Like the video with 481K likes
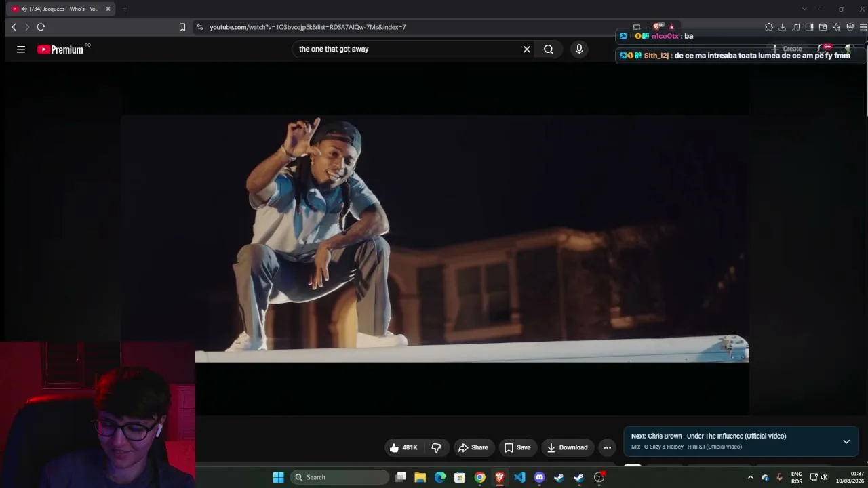The height and width of the screenshot is (488, 868). tap(403, 447)
